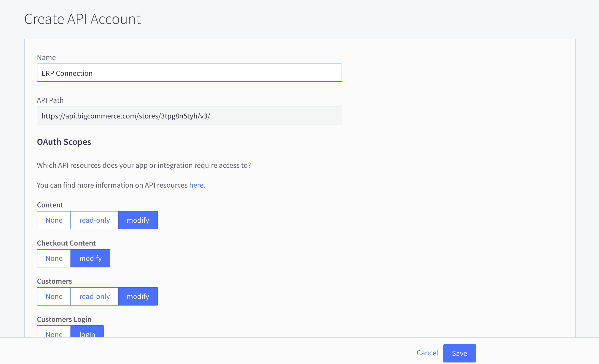Viewport: 599px width, 364px height.
Task: Click the API resources question text
Action: 144,165
